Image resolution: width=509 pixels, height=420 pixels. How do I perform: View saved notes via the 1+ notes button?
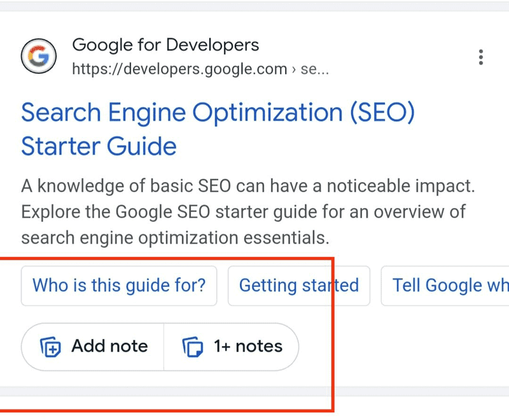[234, 346]
